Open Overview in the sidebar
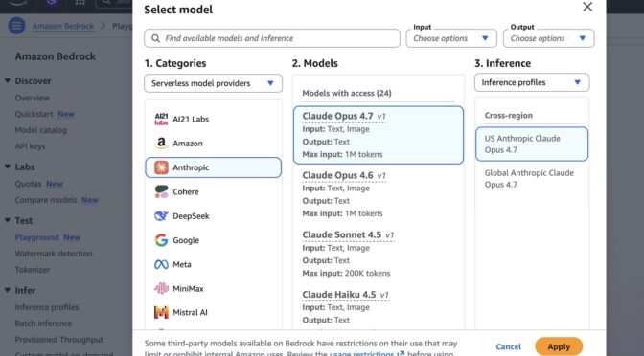This screenshot has width=644, height=356. coord(33,98)
